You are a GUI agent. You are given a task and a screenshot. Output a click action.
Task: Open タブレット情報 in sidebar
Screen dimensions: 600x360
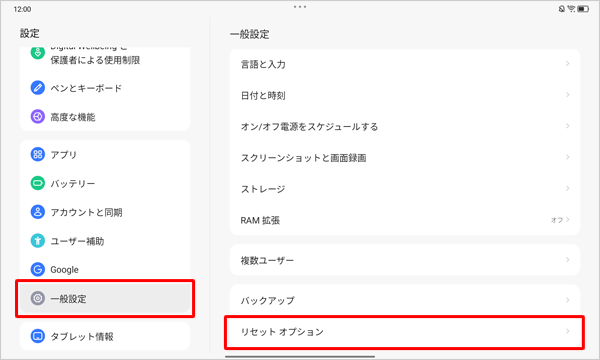(x=105, y=336)
